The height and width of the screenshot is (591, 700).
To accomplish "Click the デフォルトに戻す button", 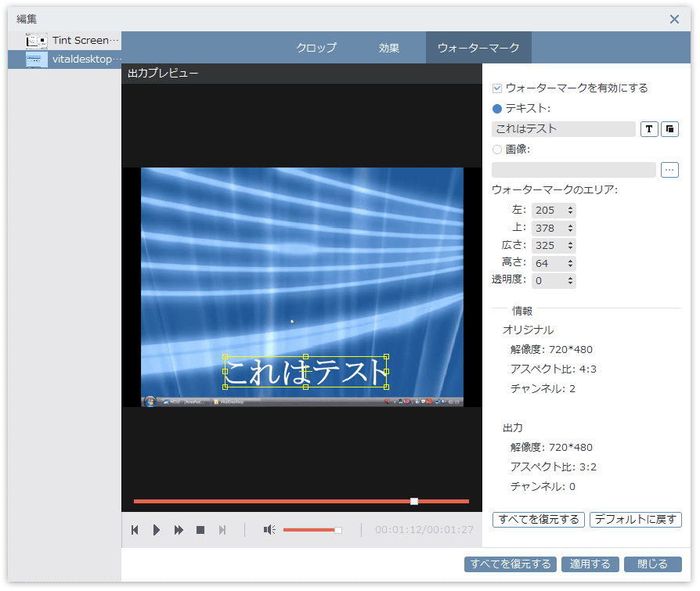I will (636, 520).
